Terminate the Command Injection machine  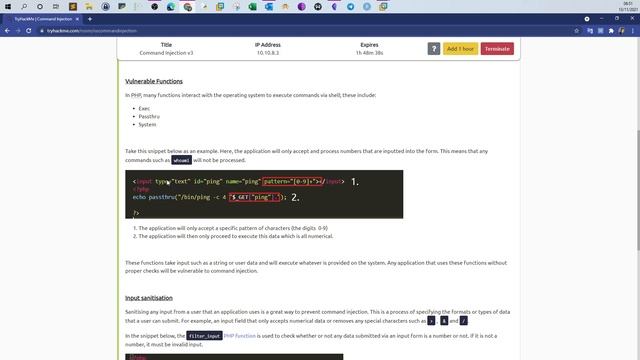point(497,49)
